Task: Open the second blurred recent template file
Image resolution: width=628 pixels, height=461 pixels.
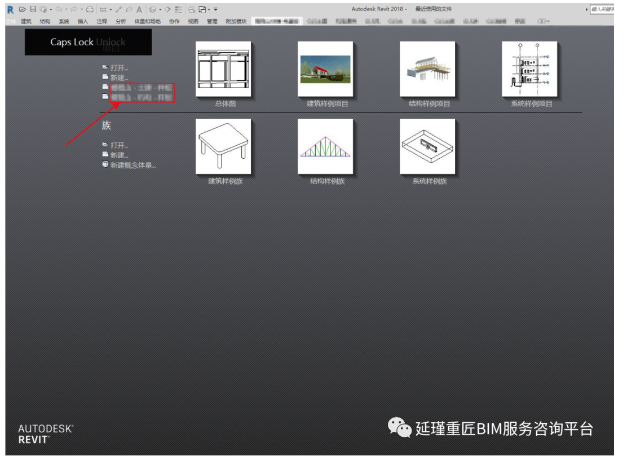Action: [x=142, y=97]
